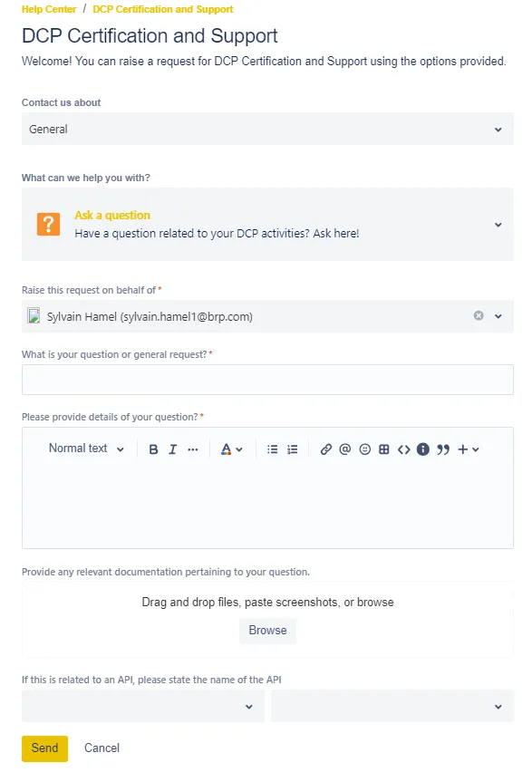The image size is (532, 772).
Task: Click the Send button
Action: (x=44, y=748)
